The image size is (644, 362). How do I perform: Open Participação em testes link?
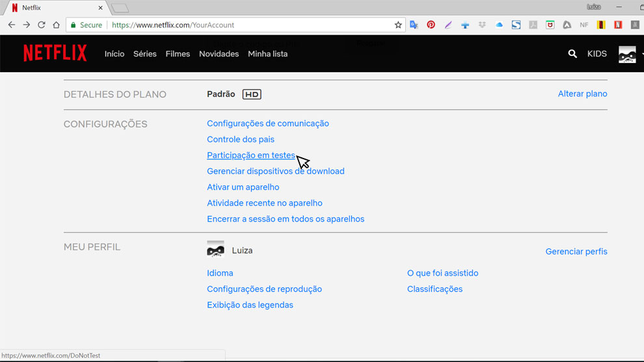click(x=251, y=155)
